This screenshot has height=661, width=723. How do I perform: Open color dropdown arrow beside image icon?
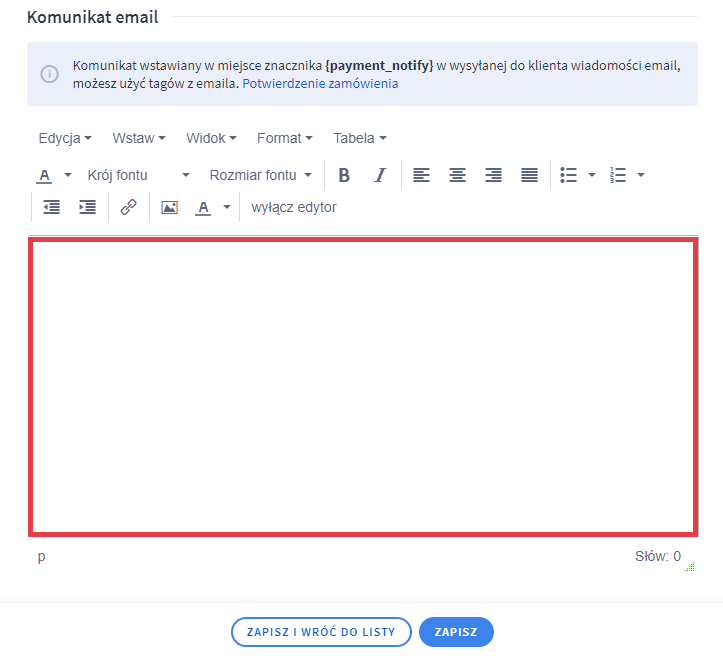click(227, 207)
